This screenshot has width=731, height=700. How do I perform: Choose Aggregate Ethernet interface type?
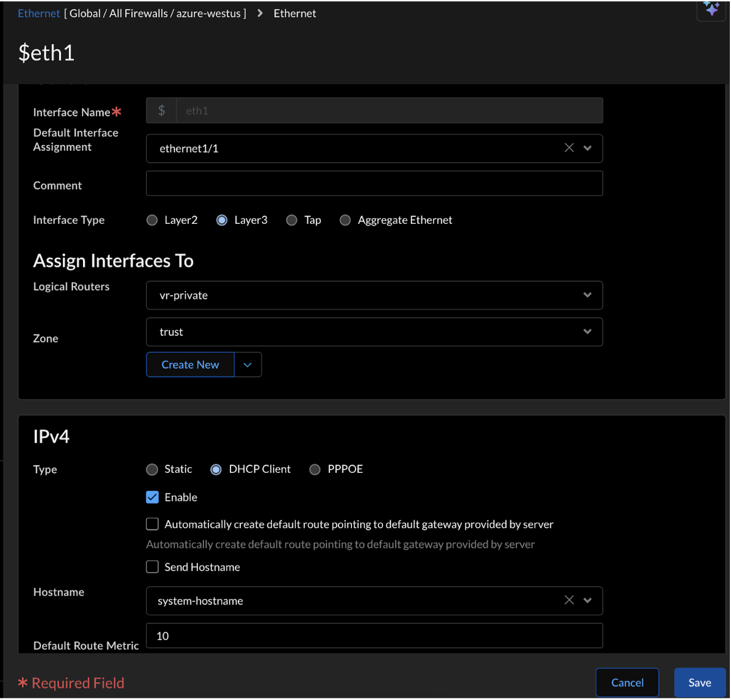click(345, 220)
